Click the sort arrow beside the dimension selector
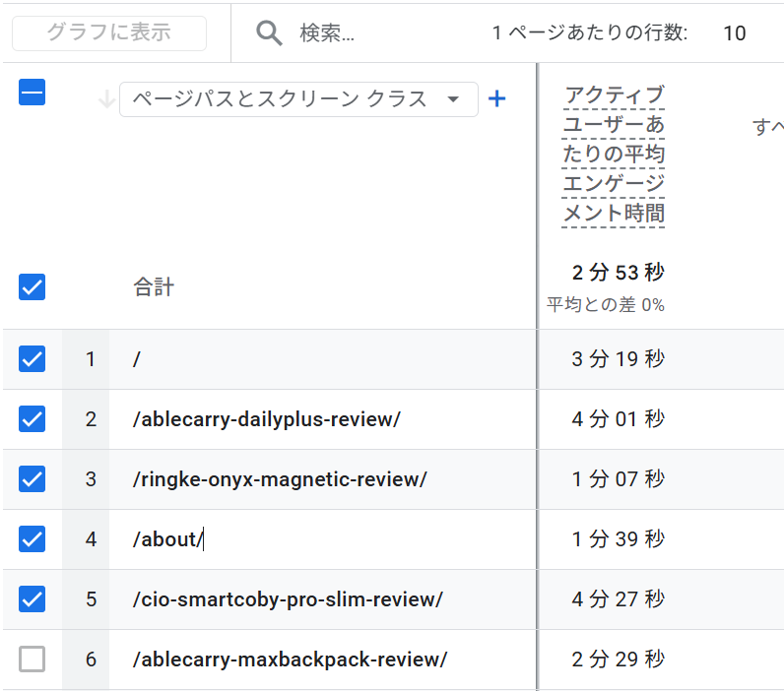The image size is (784, 691). tap(106, 99)
